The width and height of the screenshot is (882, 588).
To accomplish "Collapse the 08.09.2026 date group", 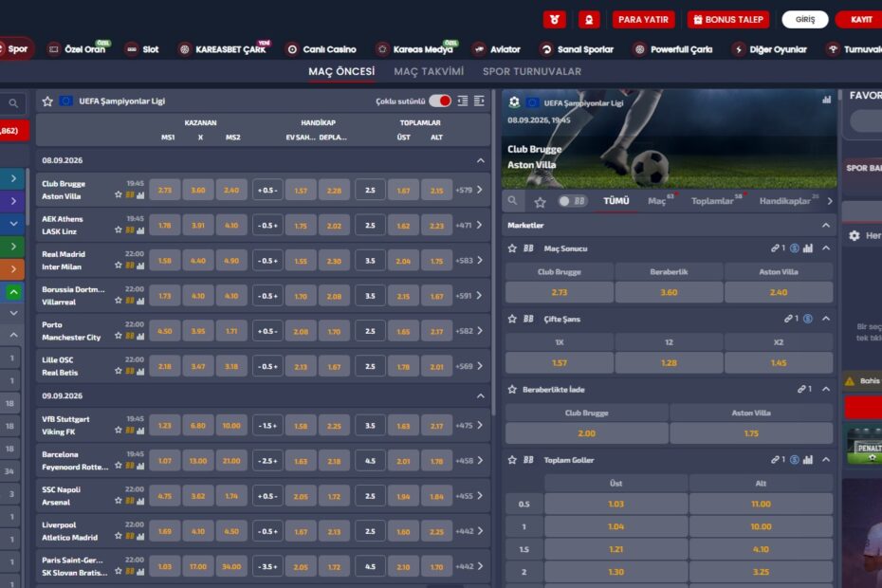I will tap(481, 160).
